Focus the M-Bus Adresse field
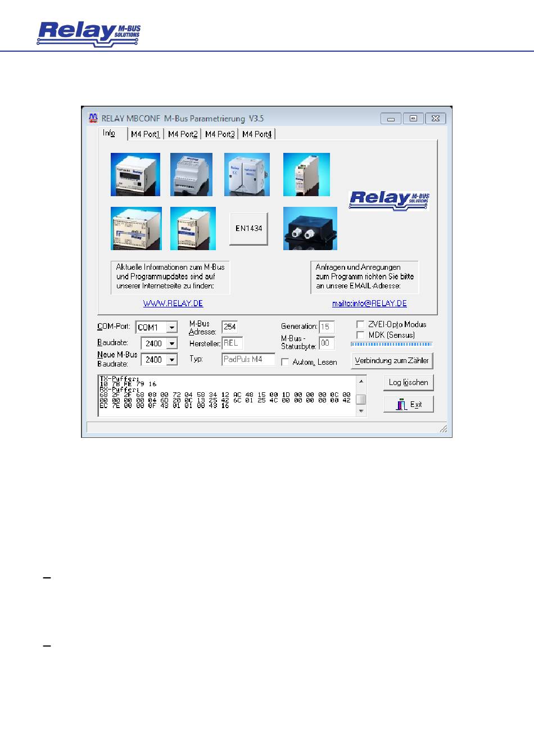 (x=230, y=327)
